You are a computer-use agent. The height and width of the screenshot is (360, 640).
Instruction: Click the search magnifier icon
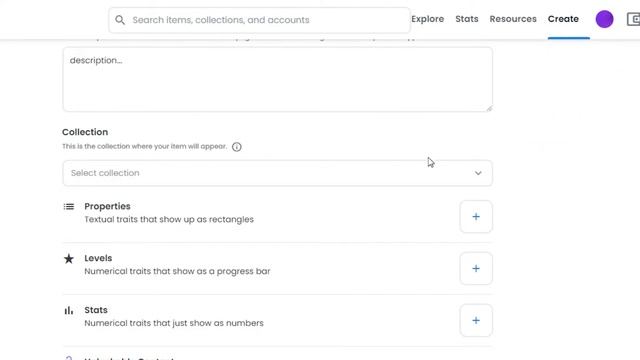point(120,20)
